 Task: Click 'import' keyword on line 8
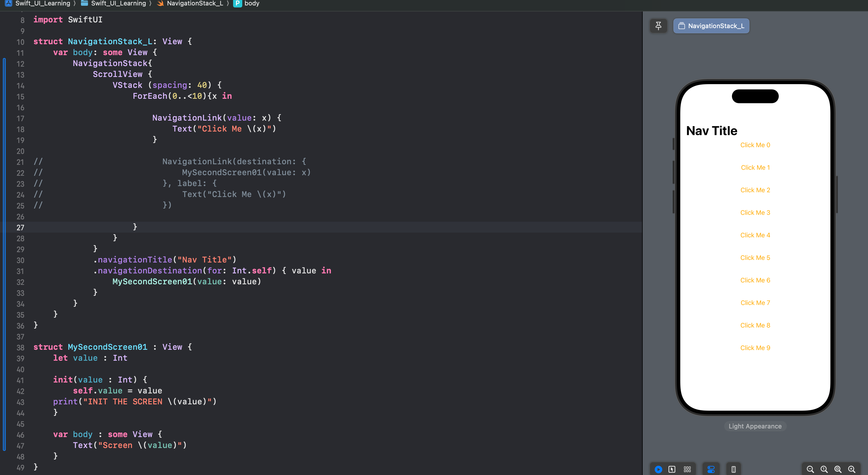click(x=48, y=20)
